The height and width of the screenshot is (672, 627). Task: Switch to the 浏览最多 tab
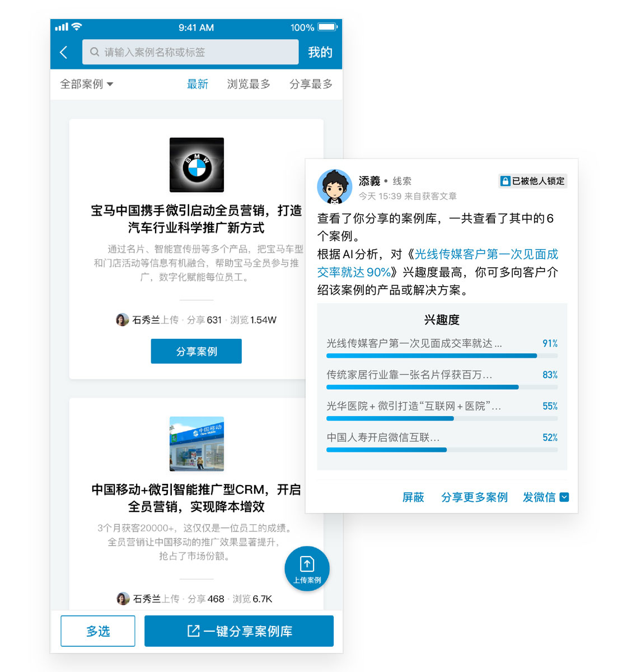[x=249, y=84]
